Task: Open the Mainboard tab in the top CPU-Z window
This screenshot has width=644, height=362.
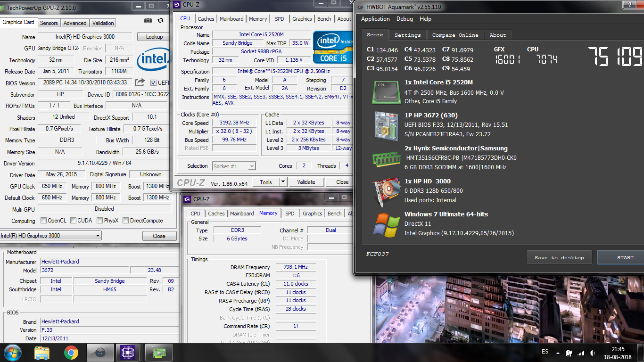Action: [x=231, y=19]
